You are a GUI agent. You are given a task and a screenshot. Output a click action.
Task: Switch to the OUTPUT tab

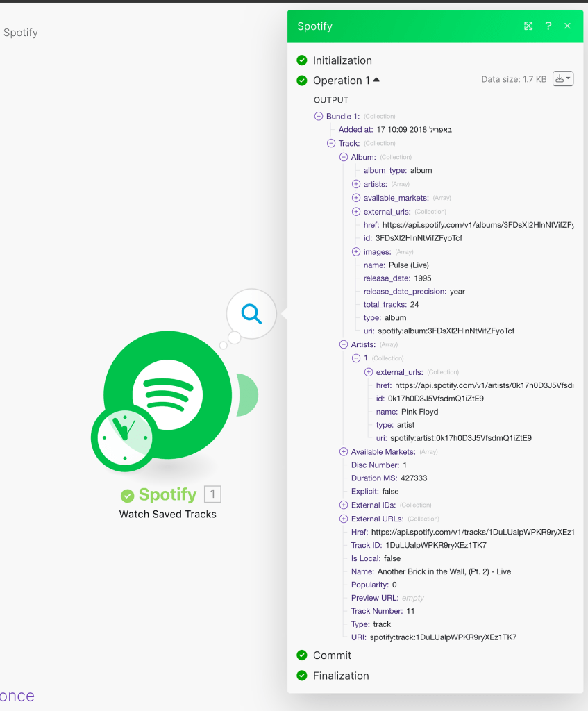pyautogui.click(x=330, y=99)
